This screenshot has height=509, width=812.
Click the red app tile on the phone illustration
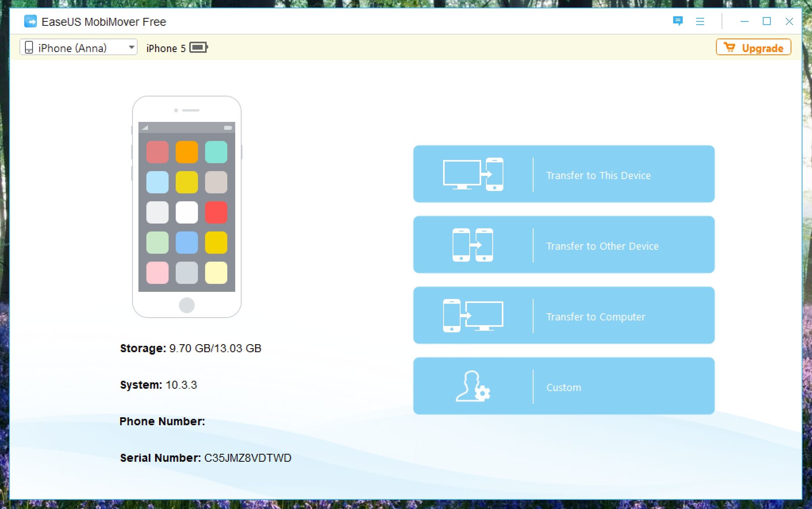pyautogui.click(x=216, y=212)
